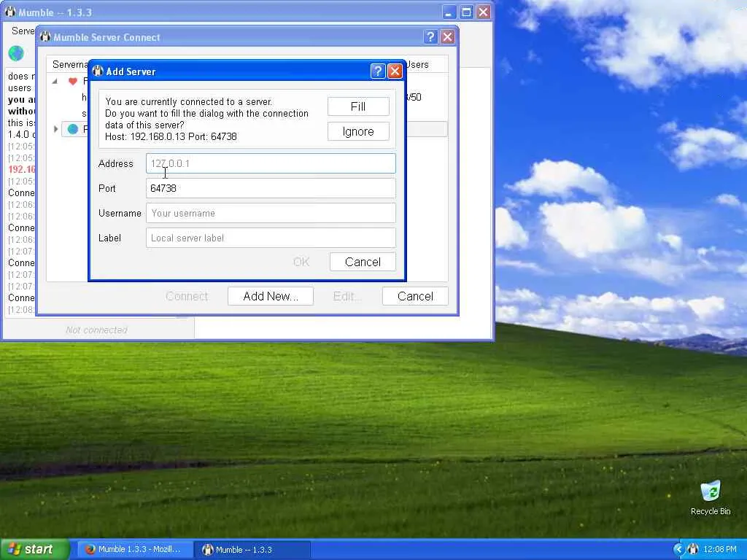This screenshot has height=560, width=747.
Task: Open help in the Add Server title bar
Action: click(x=378, y=71)
